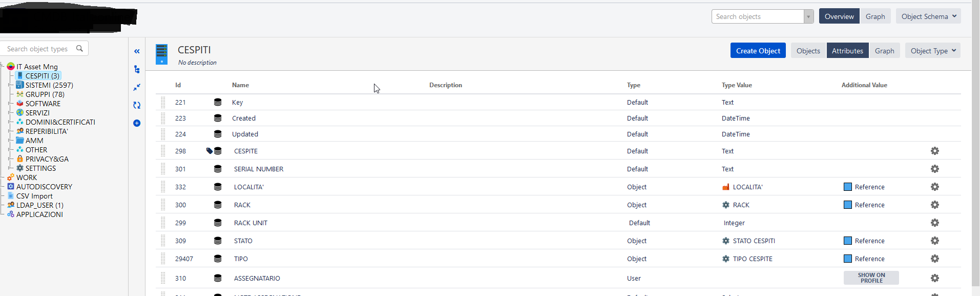The width and height of the screenshot is (980, 296).
Task: Click the drag handle on the Created row
Action: point(163,118)
